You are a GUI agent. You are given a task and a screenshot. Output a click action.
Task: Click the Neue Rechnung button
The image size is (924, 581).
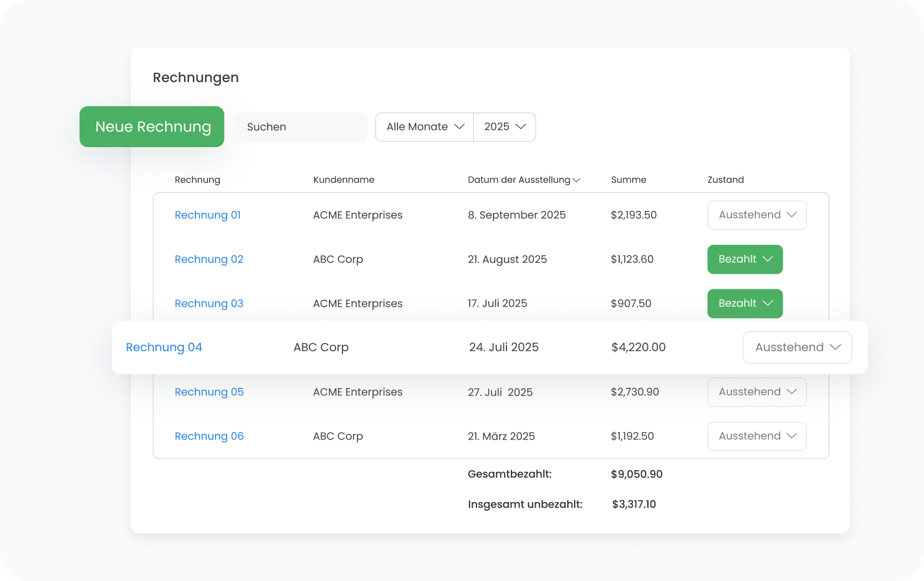[152, 126]
